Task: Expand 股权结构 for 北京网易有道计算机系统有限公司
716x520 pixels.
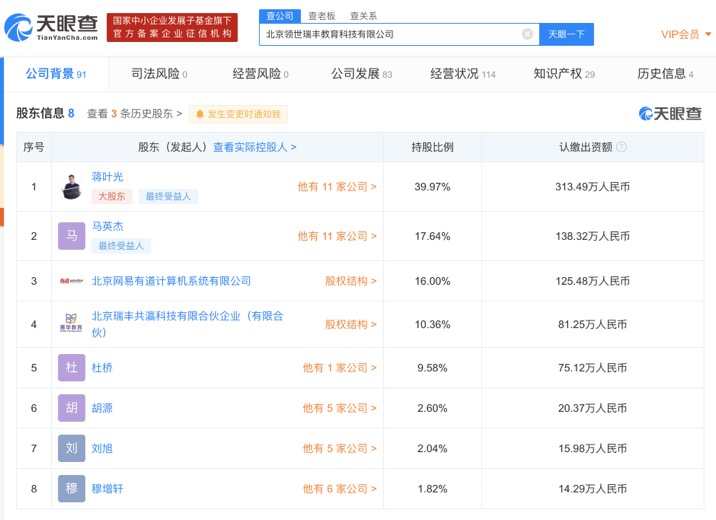Action: [x=351, y=281]
